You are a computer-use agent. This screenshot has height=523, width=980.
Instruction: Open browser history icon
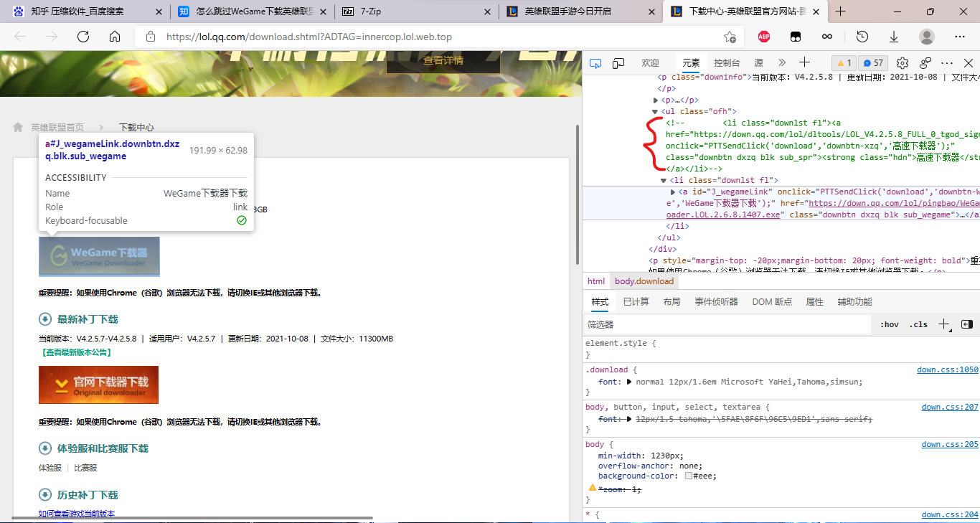coord(862,37)
